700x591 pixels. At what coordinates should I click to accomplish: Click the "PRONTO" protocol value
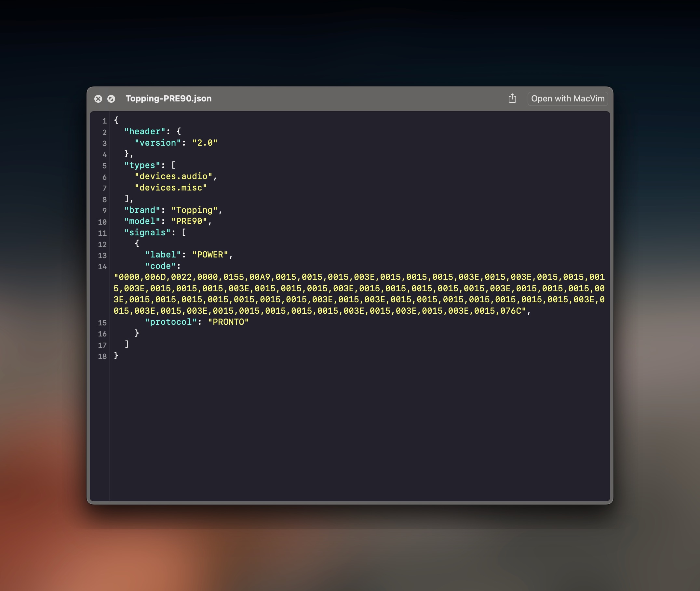click(x=228, y=322)
